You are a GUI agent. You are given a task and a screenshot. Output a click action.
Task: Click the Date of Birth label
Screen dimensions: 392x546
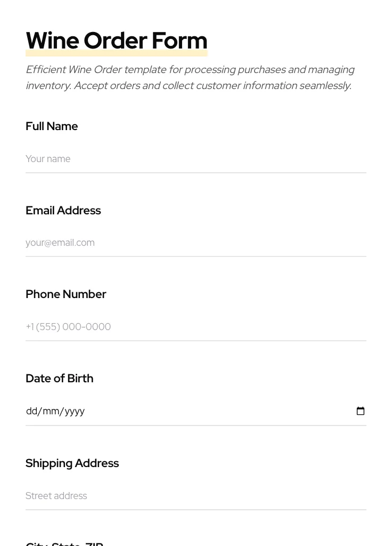59,379
